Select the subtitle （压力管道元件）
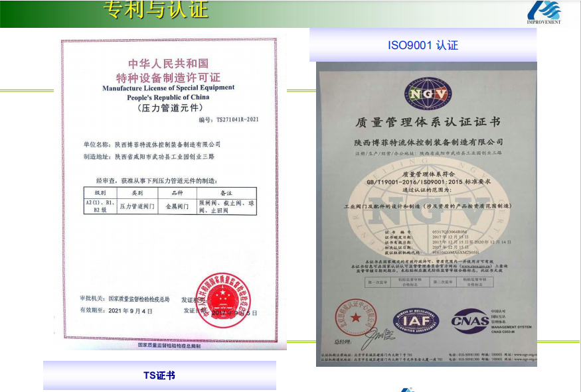581x392 pixels. pos(170,108)
